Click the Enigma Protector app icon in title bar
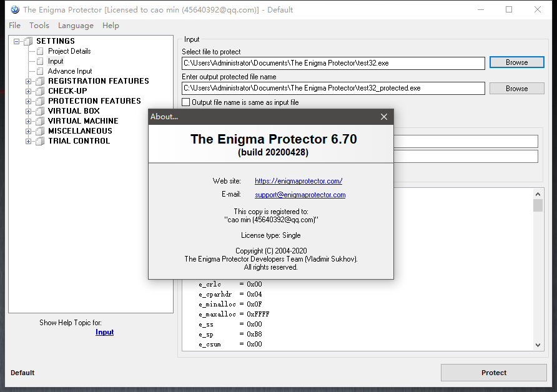The height and width of the screenshot is (392, 557). (x=15, y=9)
